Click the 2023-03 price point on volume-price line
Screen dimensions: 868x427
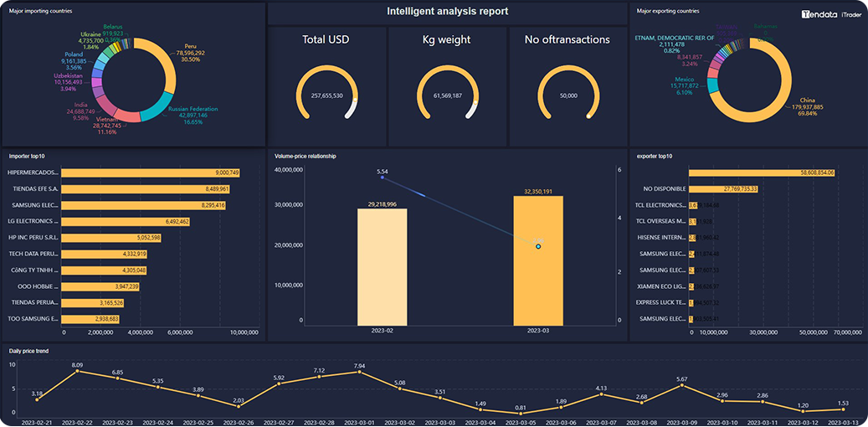(x=538, y=246)
